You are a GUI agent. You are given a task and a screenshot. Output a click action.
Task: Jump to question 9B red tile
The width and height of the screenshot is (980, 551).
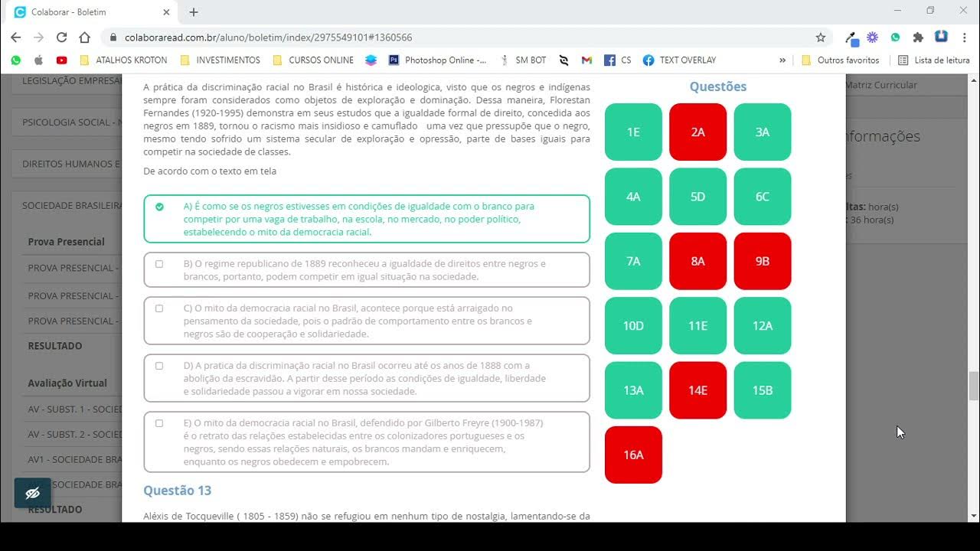click(x=763, y=261)
